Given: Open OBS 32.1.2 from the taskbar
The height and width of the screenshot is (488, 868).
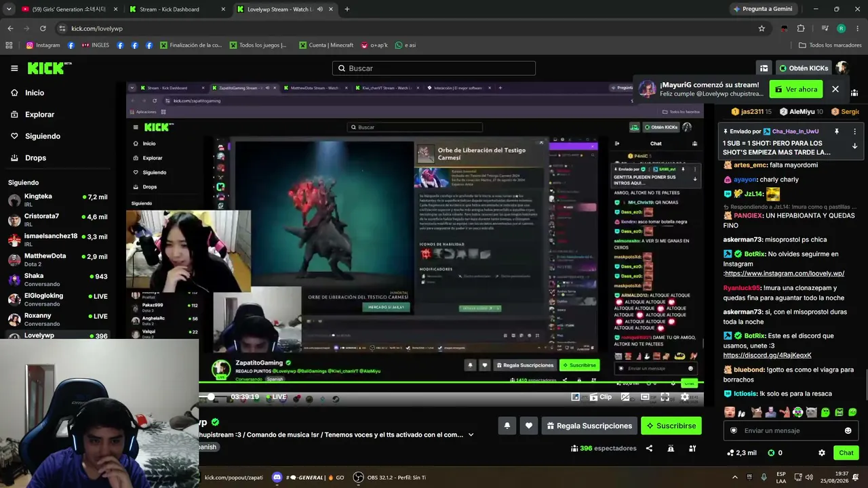Looking at the screenshot, I should tap(390, 477).
